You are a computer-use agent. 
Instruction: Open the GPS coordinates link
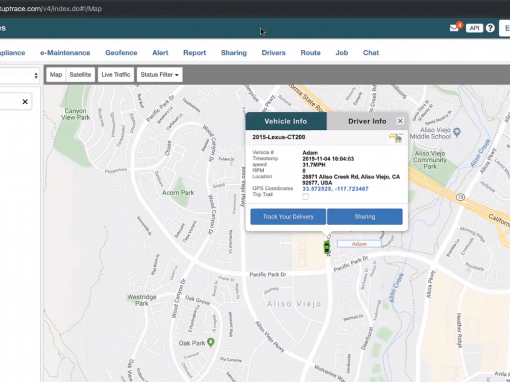tap(335, 189)
